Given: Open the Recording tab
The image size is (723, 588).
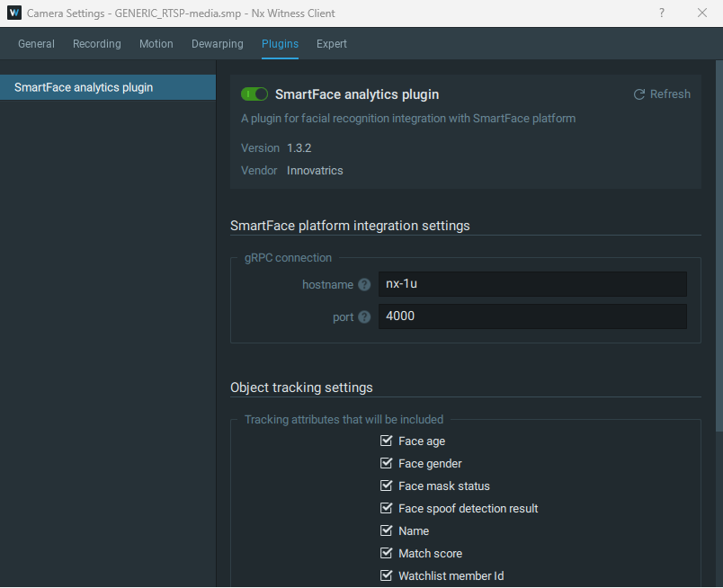Looking at the screenshot, I should [97, 44].
